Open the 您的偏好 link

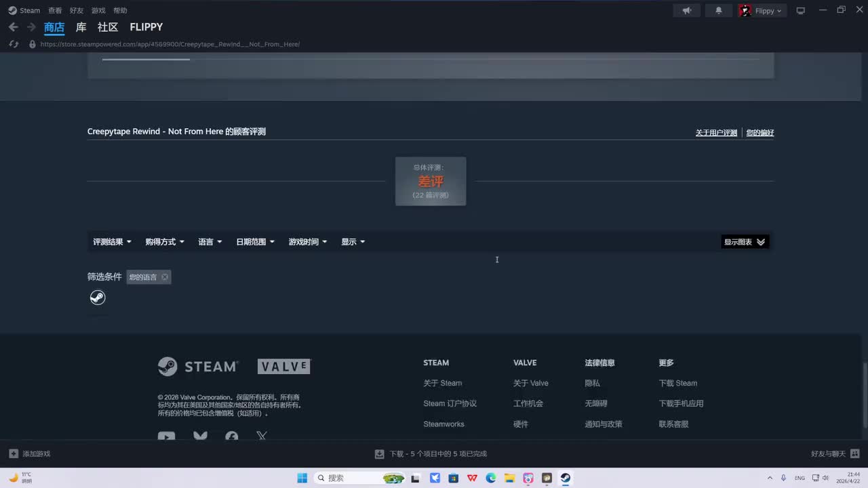point(760,133)
